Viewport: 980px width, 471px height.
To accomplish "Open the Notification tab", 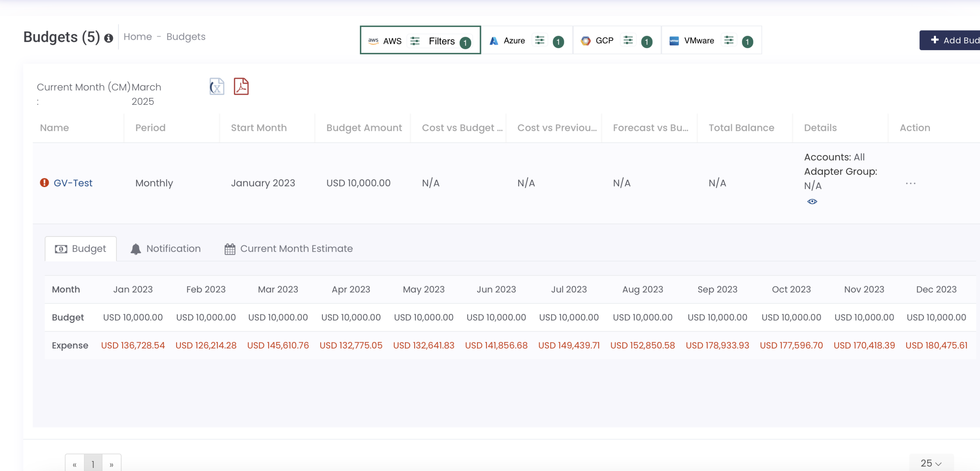I will (x=166, y=249).
